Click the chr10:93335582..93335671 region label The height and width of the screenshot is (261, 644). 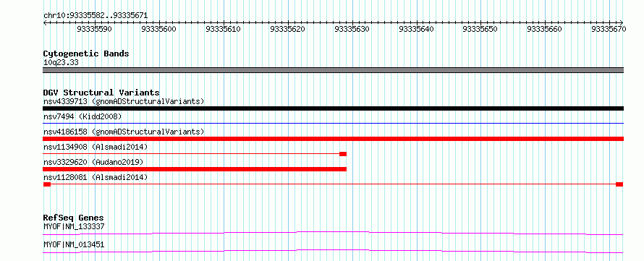pyautogui.click(x=96, y=16)
